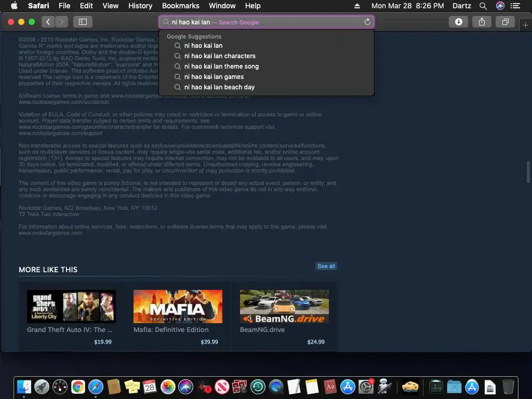Add a new tab with plus button
This screenshot has width=532, height=399.
pos(525,25)
